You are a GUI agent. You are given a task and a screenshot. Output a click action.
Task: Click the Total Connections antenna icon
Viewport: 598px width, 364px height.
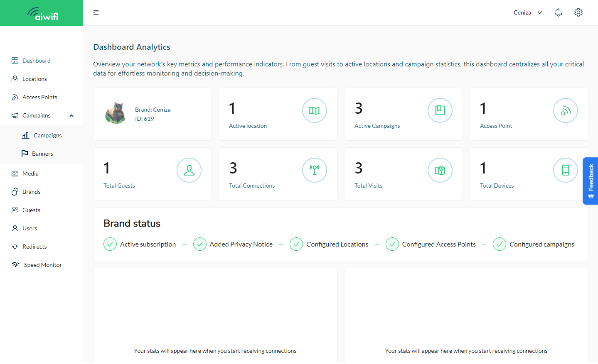coord(314,170)
